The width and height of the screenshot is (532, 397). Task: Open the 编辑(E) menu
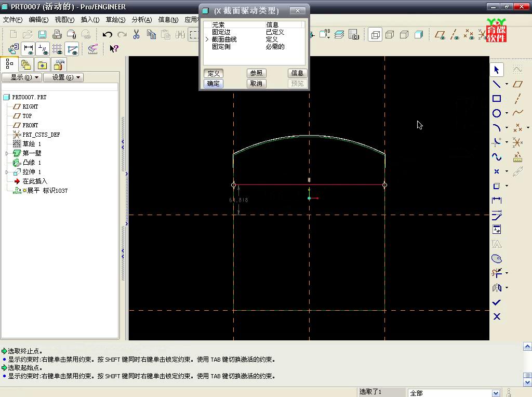[38, 20]
